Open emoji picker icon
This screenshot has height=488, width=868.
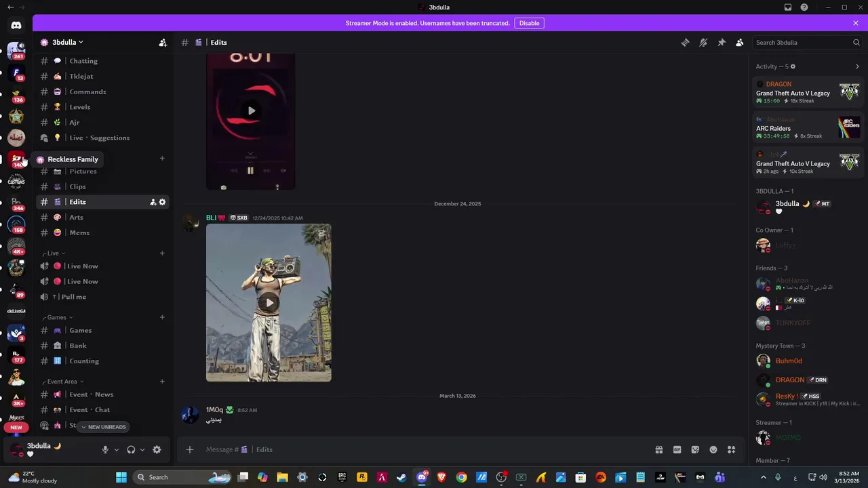713,449
